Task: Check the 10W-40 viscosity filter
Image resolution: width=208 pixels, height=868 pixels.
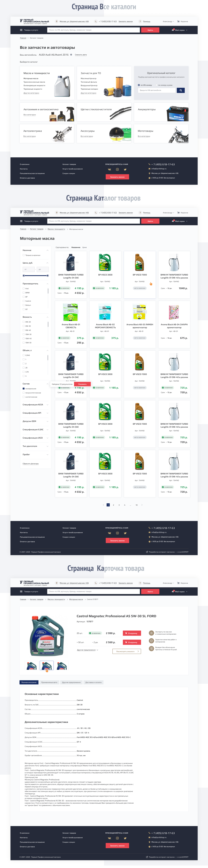Action: (24, 338)
